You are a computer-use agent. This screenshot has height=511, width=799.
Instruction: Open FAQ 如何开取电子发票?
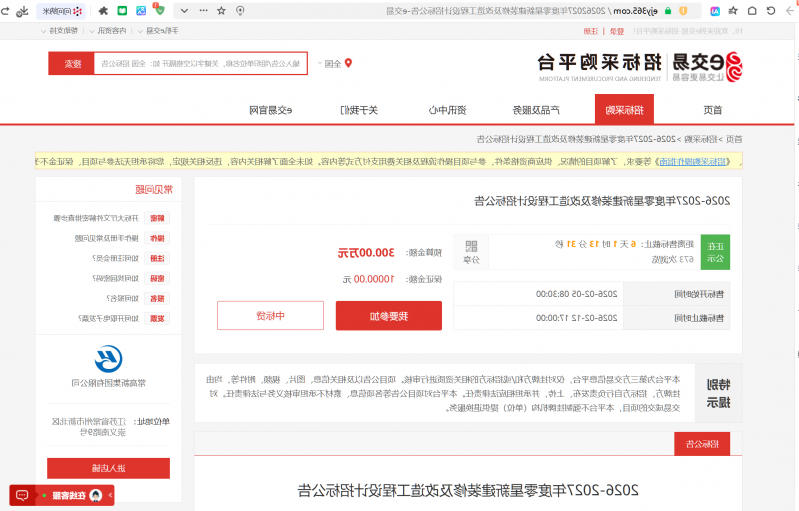(108, 319)
